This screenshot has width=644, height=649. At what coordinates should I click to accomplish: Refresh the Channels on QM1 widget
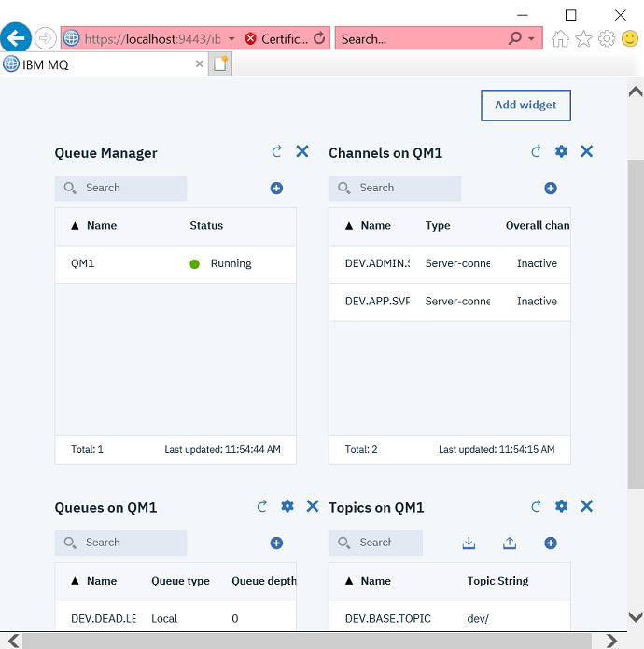click(536, 151)
